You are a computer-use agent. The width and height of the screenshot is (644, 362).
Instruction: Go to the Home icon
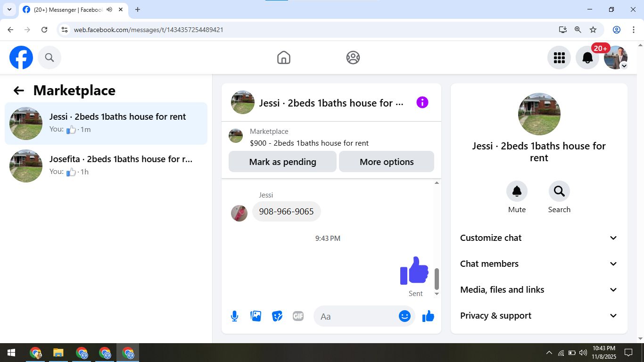point(284,58)
